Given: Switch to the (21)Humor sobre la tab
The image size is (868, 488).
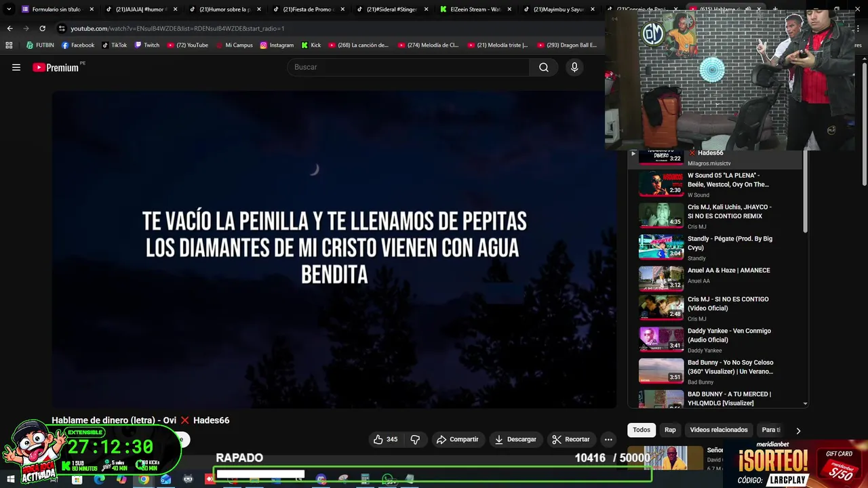Looking at the screenshot, I should 224,9.
